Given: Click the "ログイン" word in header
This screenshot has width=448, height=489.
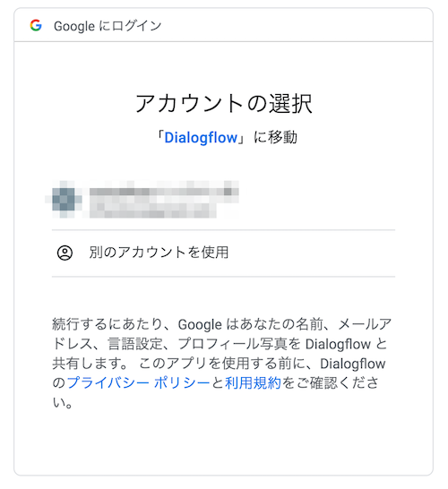Looking at the screenshot, I should (136, 26).
